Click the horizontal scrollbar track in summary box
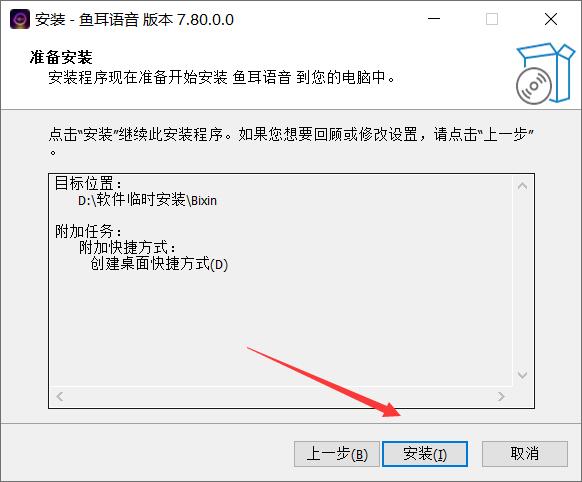The image size is (582, 482). click(280, 397)
